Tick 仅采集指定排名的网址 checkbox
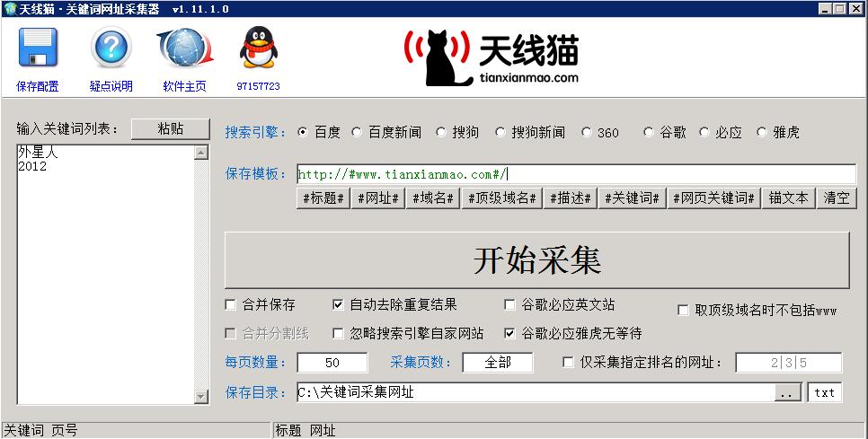Screen dimensions: 868x439 click(568, 362)
